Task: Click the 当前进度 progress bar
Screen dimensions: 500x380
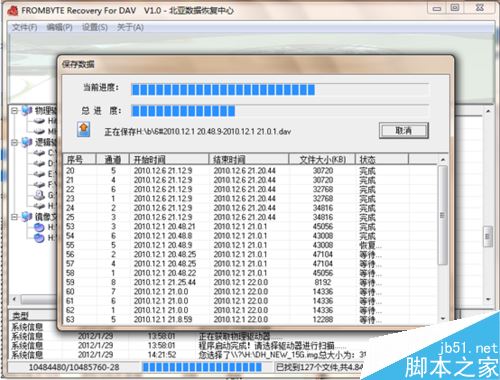Action: pos(280,90)
